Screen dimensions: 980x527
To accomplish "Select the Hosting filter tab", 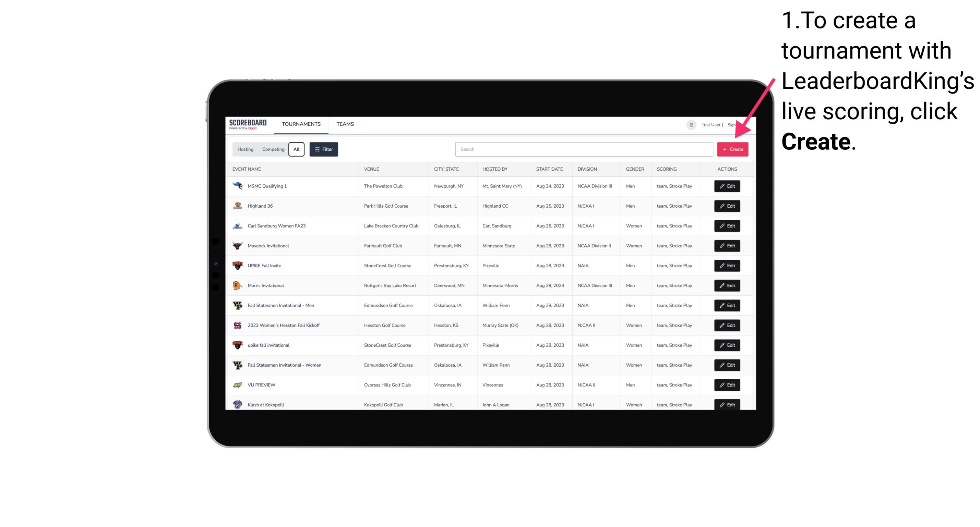I will (x=246, y=149).
